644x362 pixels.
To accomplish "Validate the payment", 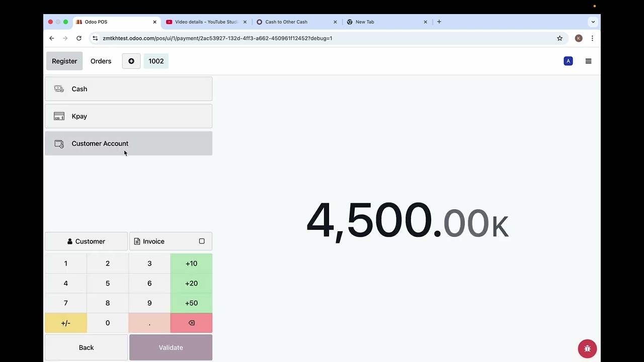I will 171,347.
